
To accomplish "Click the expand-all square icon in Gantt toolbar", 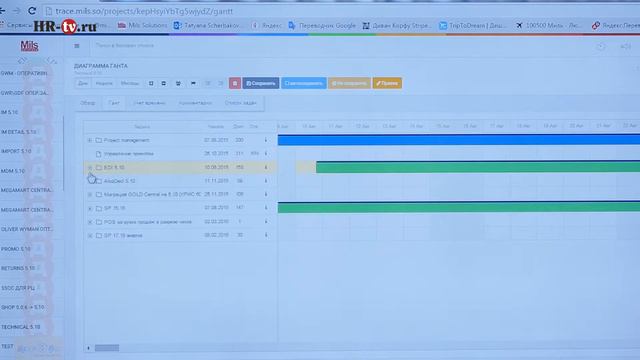I will tap(151, 83).
